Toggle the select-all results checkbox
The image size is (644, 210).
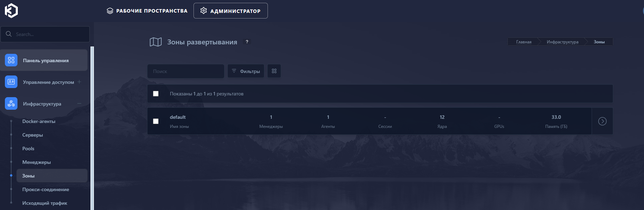coord(156,94)
